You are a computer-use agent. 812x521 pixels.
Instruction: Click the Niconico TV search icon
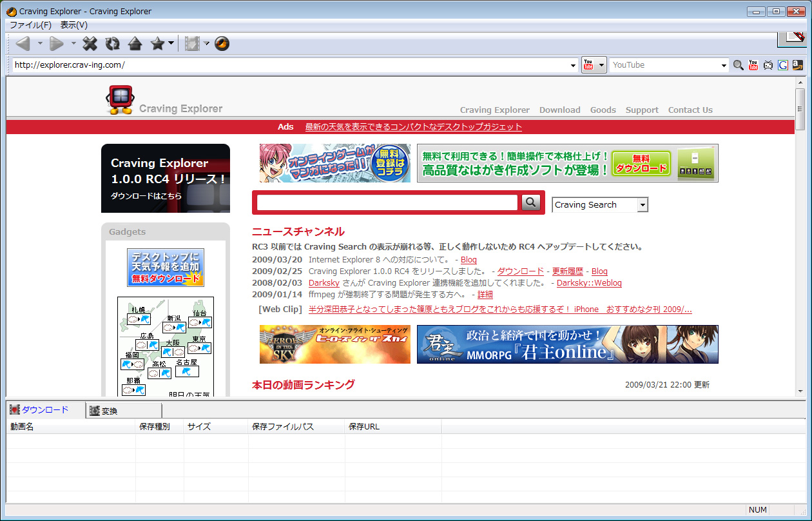768,65
